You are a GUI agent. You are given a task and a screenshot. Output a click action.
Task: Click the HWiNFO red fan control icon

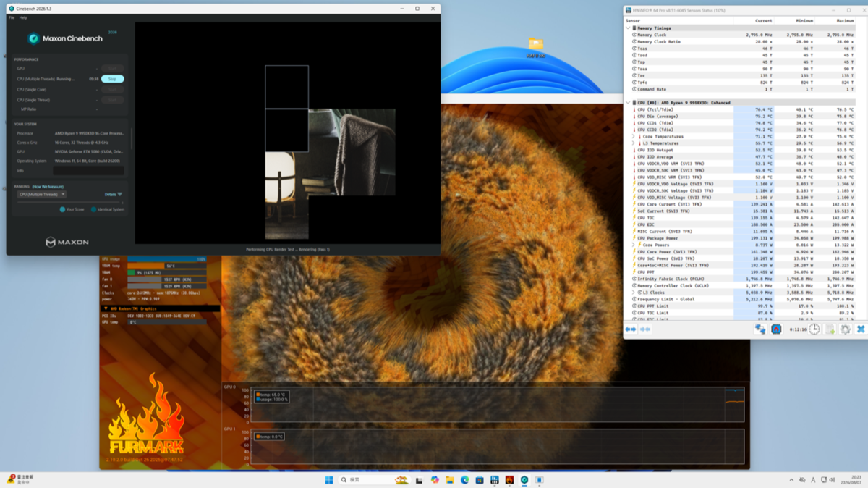[x=776, y=329]
